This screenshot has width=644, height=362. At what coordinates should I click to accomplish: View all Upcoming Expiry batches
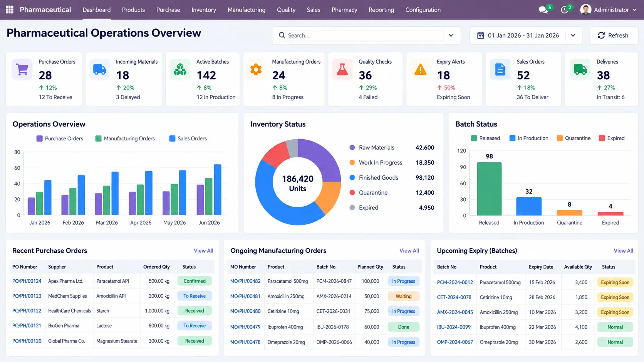[623, 250]
